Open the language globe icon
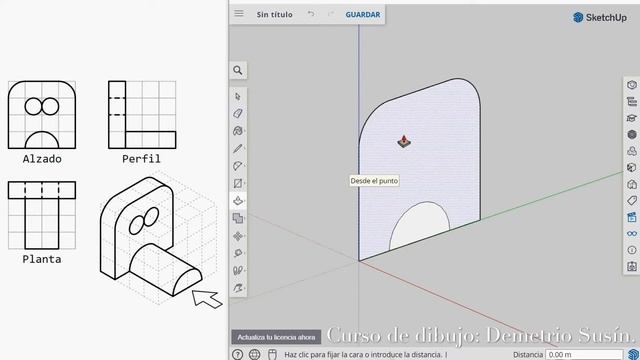 click(x=255, y=354)
